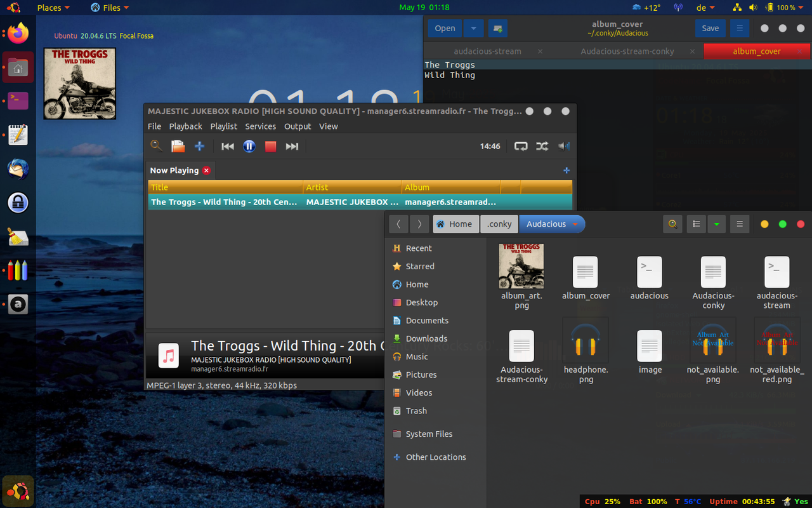This screenshot has width=812, height=508.
Task: Click the volume speaker icon in Audacious
Action: 563,146
